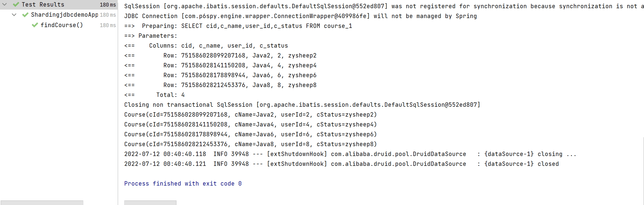
Task: Click the green checkmark beside ShardingjdbcdemoApp
Action: (x=25, y=15)
